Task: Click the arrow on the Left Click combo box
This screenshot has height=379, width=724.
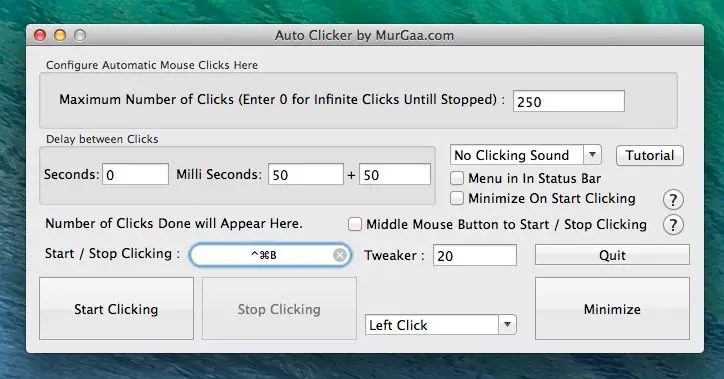Action: point(507,325)
